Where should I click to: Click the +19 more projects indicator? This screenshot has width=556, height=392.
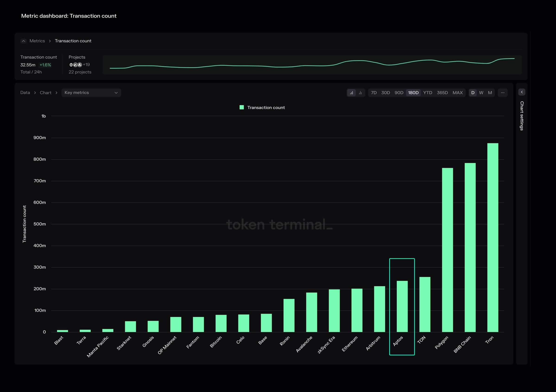click(86, 65)
